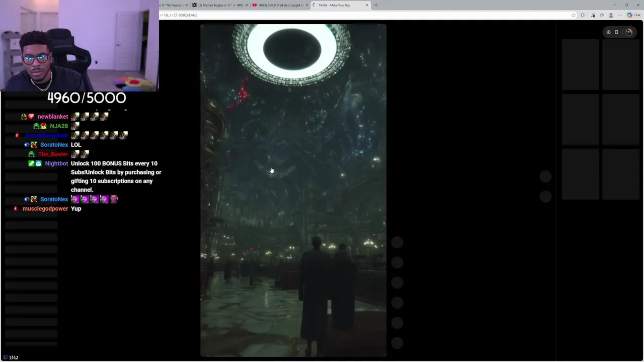Image resolution: width=644 pixels, height=362 pixels.
Task: Open browser settings and more menu
Action: pos(620,15)
